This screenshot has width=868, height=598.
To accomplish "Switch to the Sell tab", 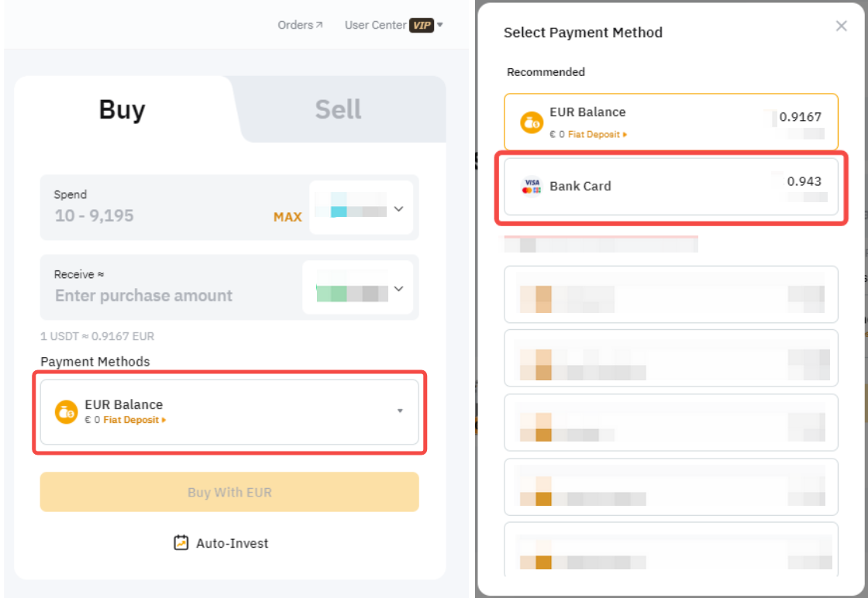I will 338,109.
